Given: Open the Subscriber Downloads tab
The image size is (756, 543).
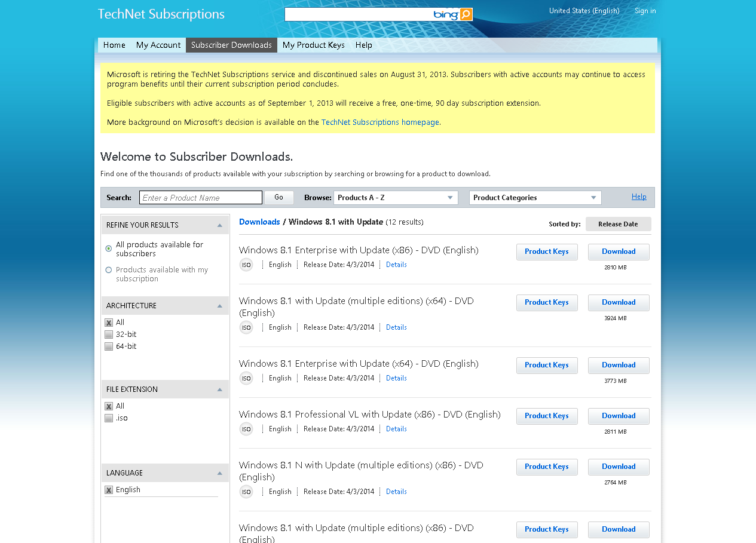Looking at the screenshot, I should pyautogui.click(x=231, y=45).
